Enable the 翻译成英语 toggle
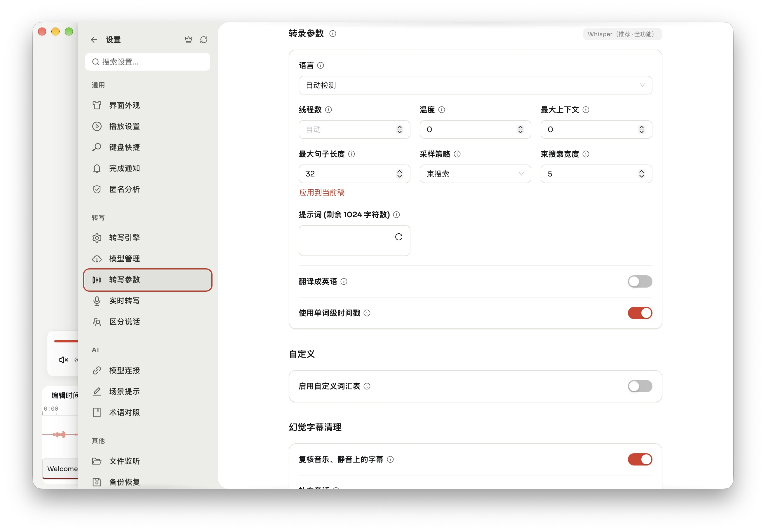The width and height of the screenshot is (766, 532). pyautogui.click(x=640, y=282)
